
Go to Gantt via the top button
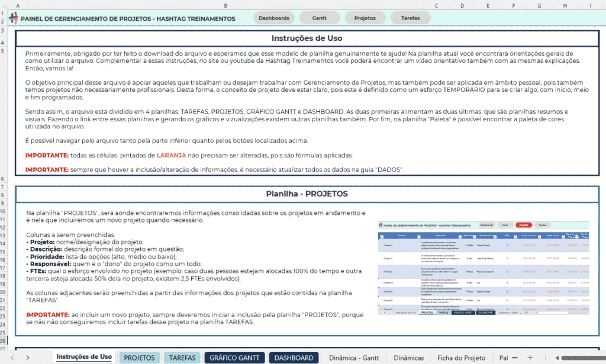pyautogui.click(x=320, y=18)
